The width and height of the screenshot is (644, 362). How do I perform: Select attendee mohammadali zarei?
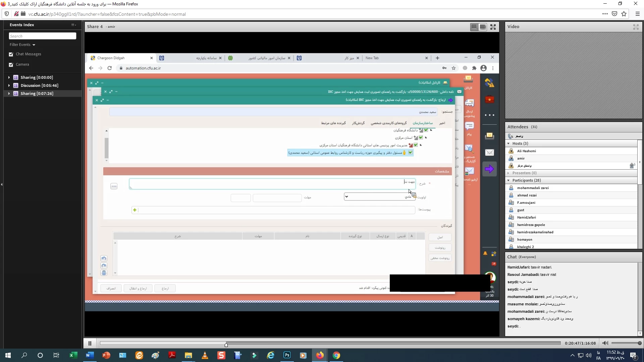(x=533, y=188)
